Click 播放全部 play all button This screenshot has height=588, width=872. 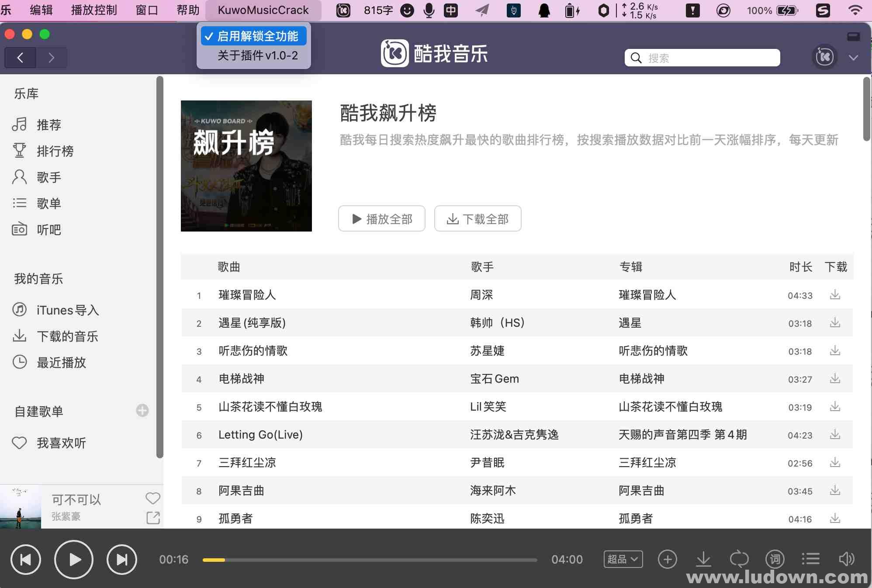[x=382, y=218]
